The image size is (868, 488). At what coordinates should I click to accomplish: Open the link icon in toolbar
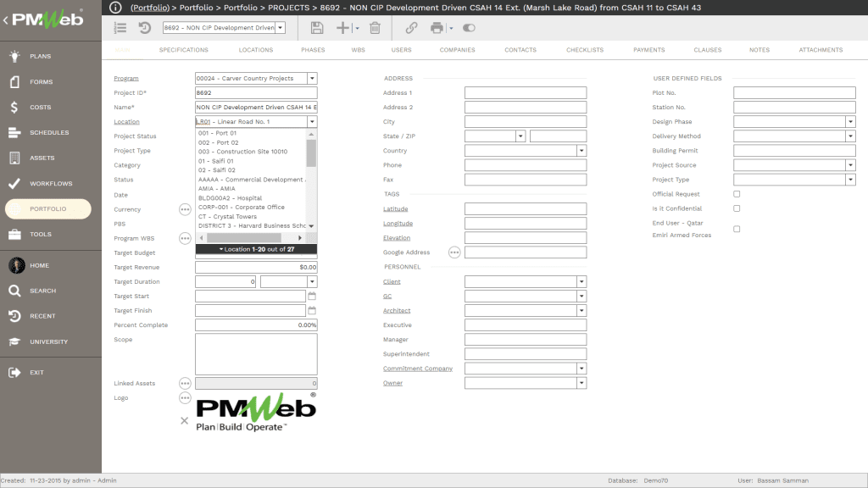411,28
